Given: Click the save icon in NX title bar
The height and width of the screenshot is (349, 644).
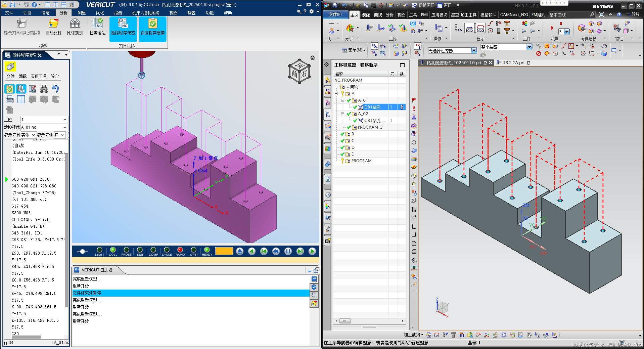Looking at the screenshot, I should [x=334, y=5].
